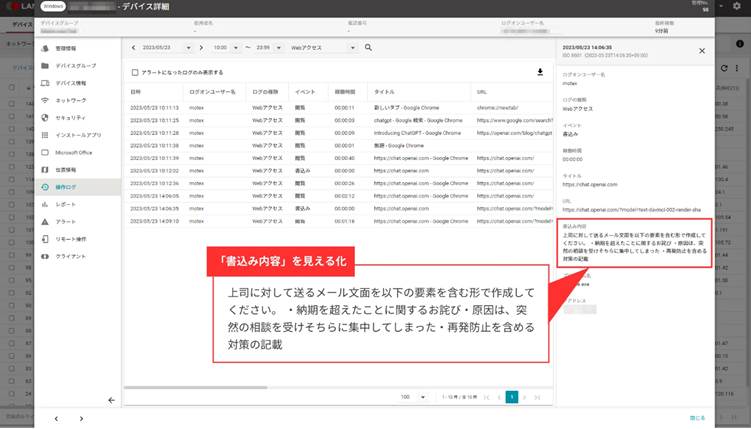The width and height of the screenshot is (751, 429).
Task: Select the row titled chatgpt - Google 検索
Action: (338, 120)
